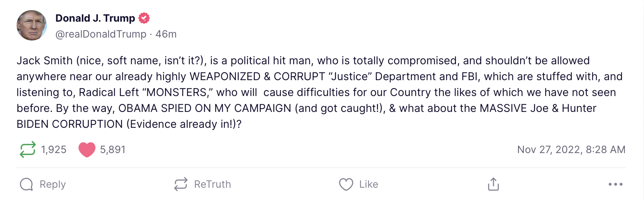Open Donald J. Trump profile avatar

point(32,25)
